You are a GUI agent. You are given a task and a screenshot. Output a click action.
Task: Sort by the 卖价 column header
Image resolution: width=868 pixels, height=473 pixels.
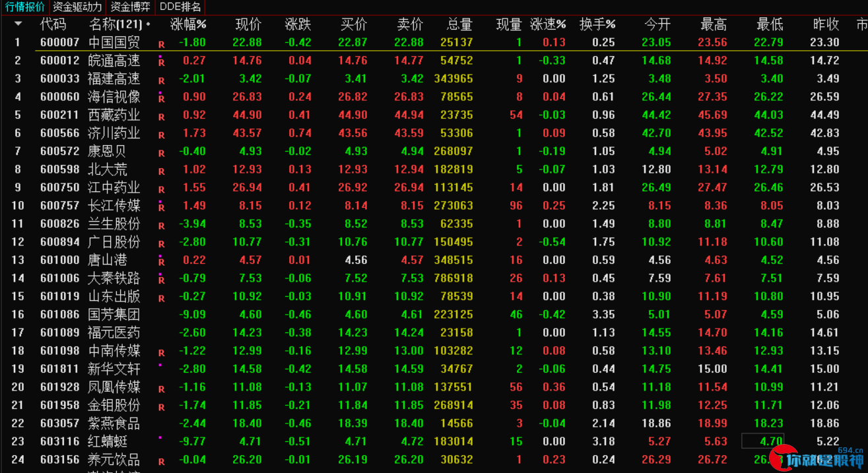[x=410, y=24]
